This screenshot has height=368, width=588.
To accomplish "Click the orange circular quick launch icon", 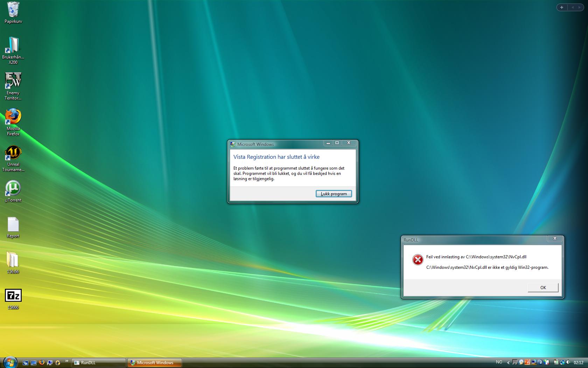I will (58, 363).
